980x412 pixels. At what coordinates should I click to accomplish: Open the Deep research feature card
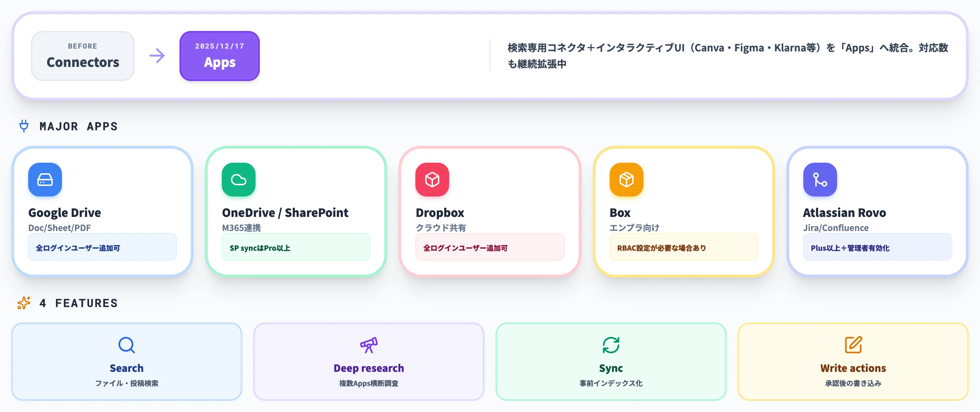tap(369, 361)
